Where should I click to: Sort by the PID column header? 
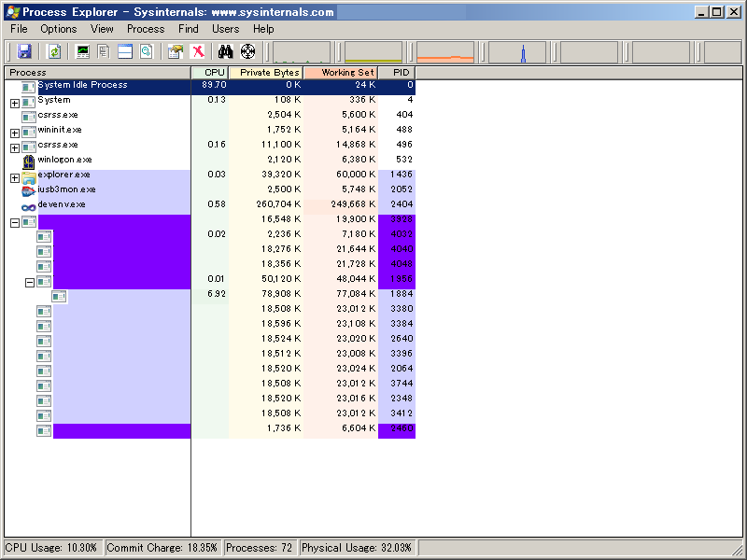[397, 73]
